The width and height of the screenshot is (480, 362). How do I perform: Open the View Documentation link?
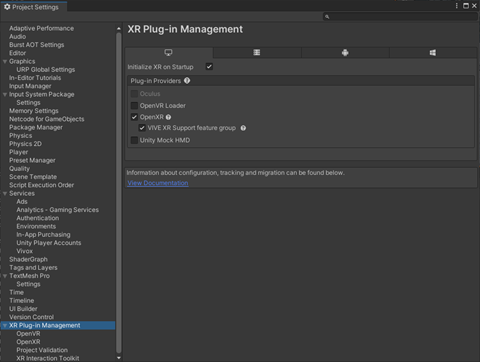[158, 183]
